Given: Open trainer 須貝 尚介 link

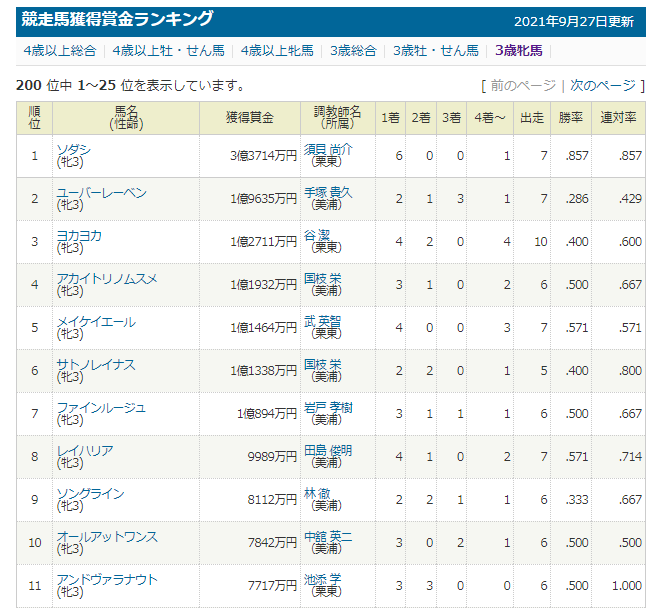Looking at the screenshot, I should point(327,149).
